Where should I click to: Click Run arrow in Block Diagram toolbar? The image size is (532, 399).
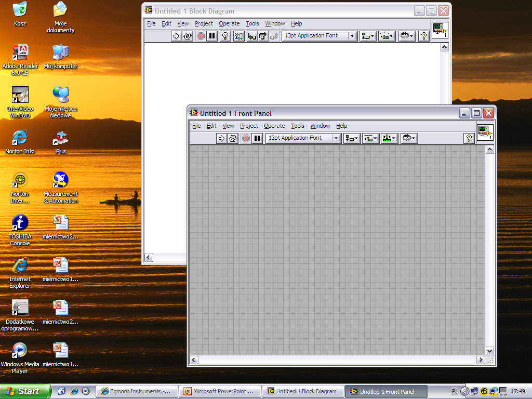point(176,36)
